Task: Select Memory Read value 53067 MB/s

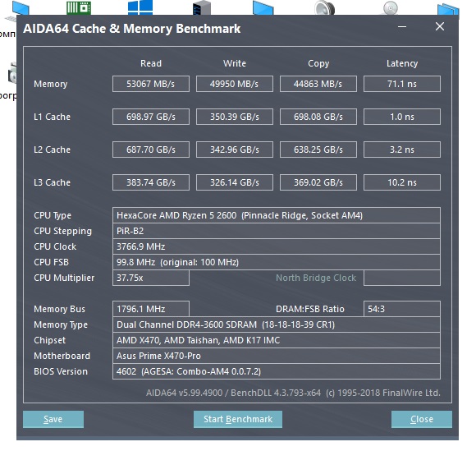Action: [151, 84]
